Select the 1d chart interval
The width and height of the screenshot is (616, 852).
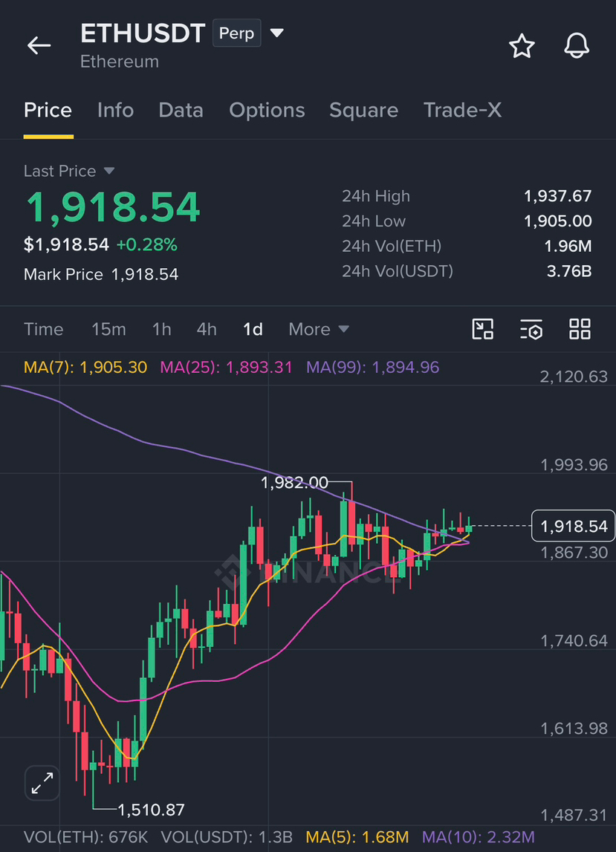click(253, 329)
